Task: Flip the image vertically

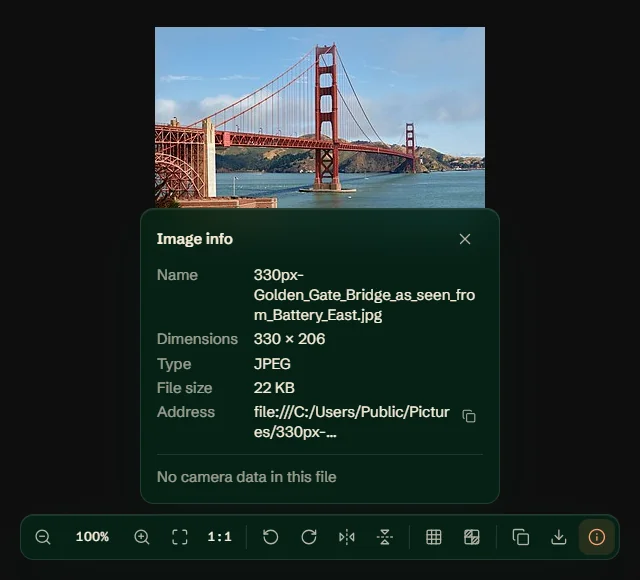Action: click(385, 537)
